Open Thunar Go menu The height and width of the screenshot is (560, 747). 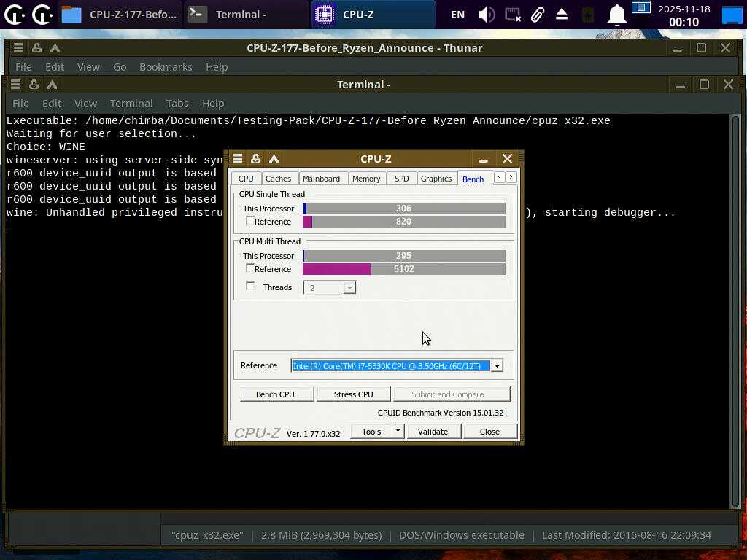point(120,67)
